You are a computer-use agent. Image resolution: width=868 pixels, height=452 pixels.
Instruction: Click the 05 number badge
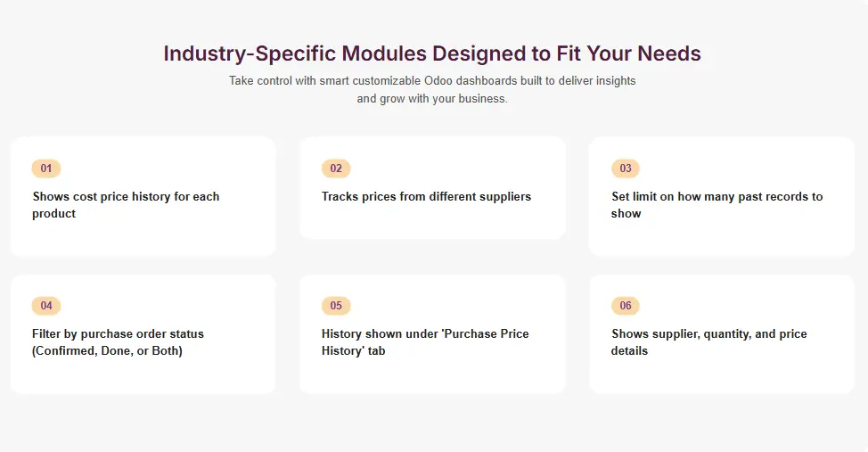pos(336,306)
